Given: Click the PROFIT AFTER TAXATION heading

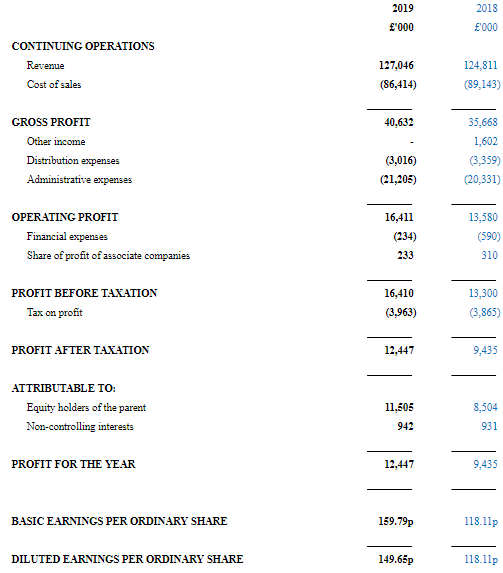Looking at the screenshot, I should (80, 350).
